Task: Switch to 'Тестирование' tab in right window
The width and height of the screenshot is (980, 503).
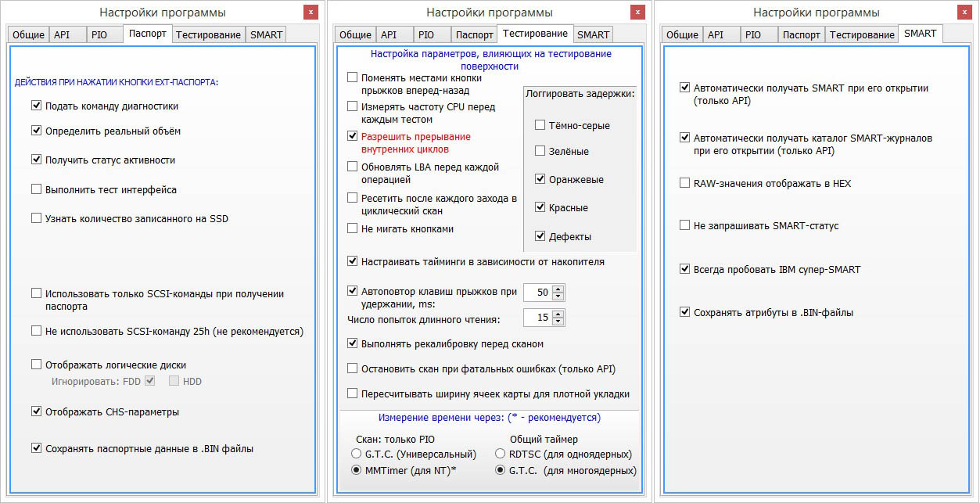Action: pyautogui.click(x=862, y=35)
